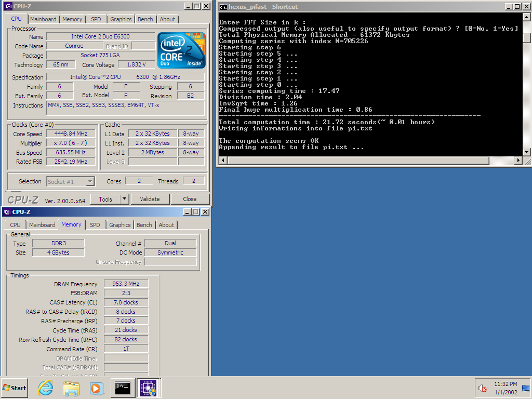Click the clock showing 11:32 PM
Viewport: 532px width, 399px height.
coord(506,384)
